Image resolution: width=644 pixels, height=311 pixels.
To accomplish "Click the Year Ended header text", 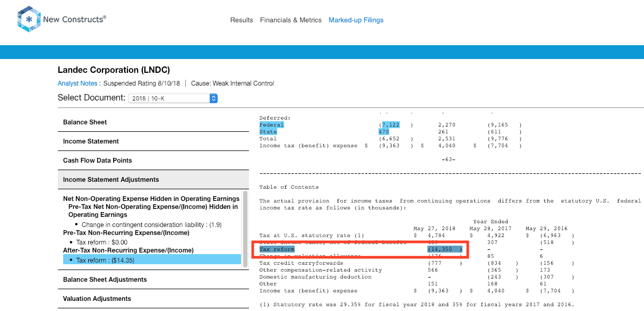I will 491,222.
